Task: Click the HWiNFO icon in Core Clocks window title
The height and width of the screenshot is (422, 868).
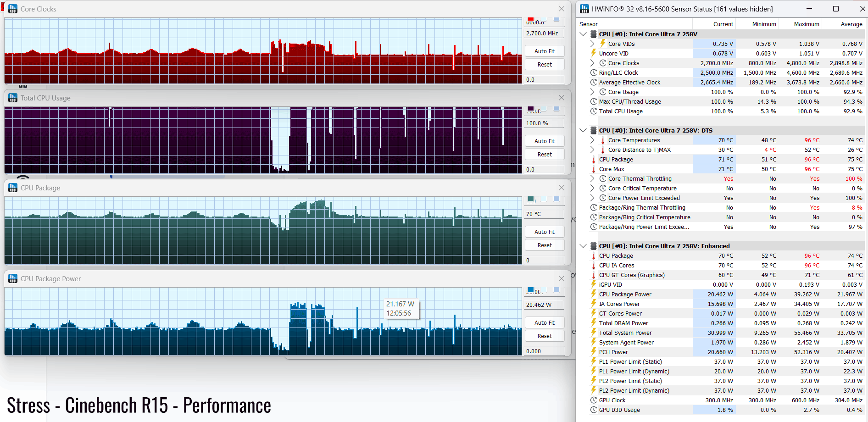Action: click(x=13, y=9)
